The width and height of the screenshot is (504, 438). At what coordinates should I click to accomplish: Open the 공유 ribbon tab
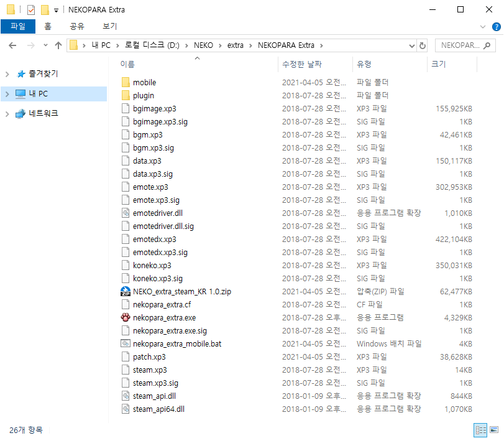77,26
